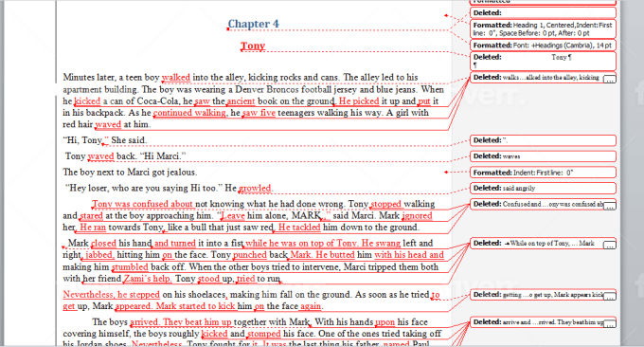Click the inserted text 'Nevertheless, he stepped'

pyautogui.click(x=112, y=295)
